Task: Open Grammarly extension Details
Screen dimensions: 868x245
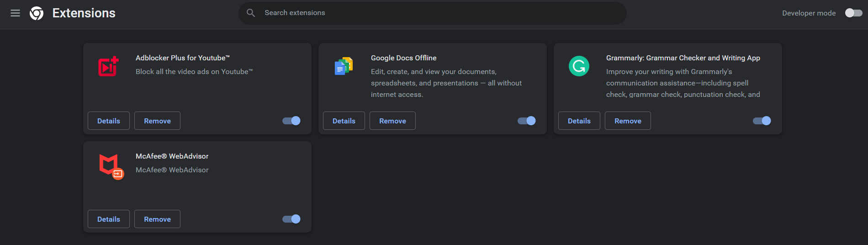Action: [x=579, y=121]
